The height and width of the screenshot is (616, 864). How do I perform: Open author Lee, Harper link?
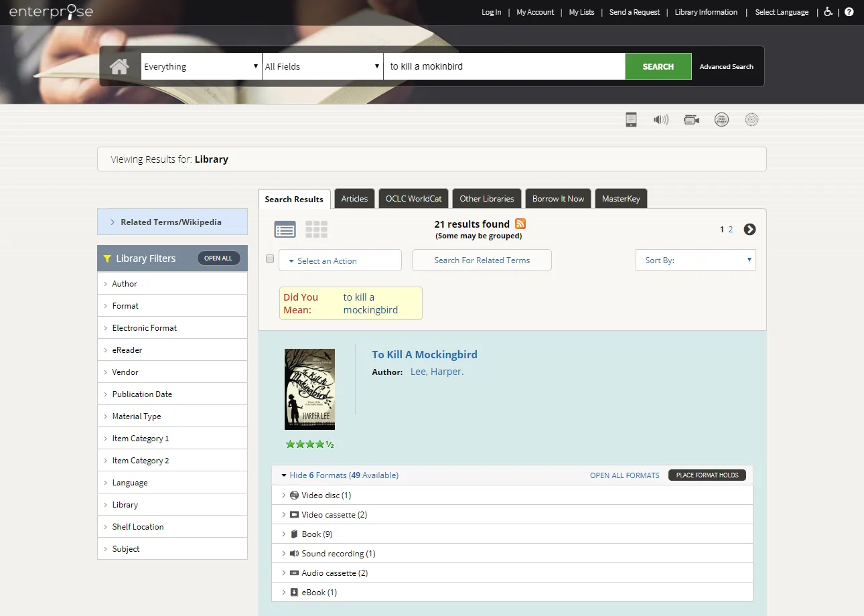tap(437, 372)
